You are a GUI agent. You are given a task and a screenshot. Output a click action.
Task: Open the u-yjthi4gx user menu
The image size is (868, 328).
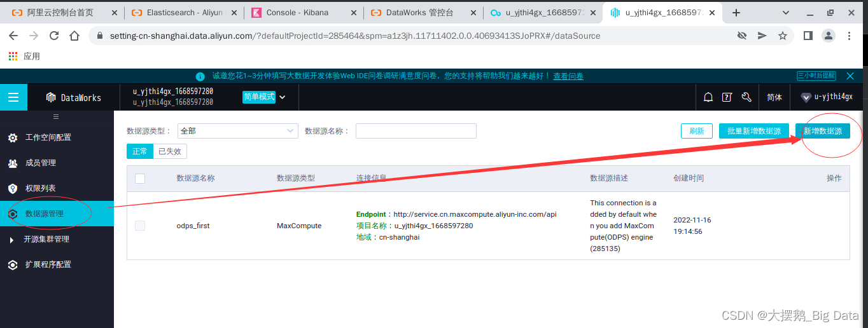coord(834,97)
